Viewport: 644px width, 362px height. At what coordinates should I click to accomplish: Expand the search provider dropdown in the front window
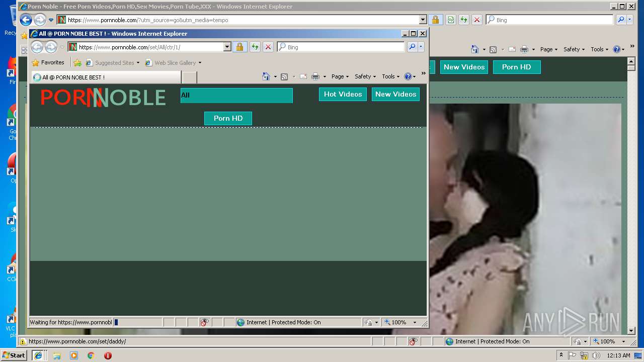pyautogui.click(x=421, y=47)
